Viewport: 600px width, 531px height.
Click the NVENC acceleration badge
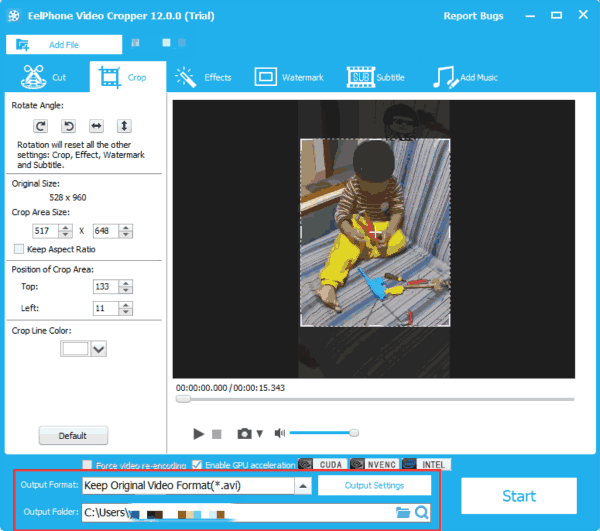pyautogui.click(x=375, y=464)
